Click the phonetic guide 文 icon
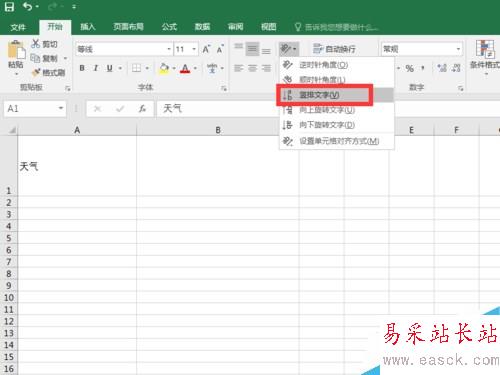 point(212,68)
